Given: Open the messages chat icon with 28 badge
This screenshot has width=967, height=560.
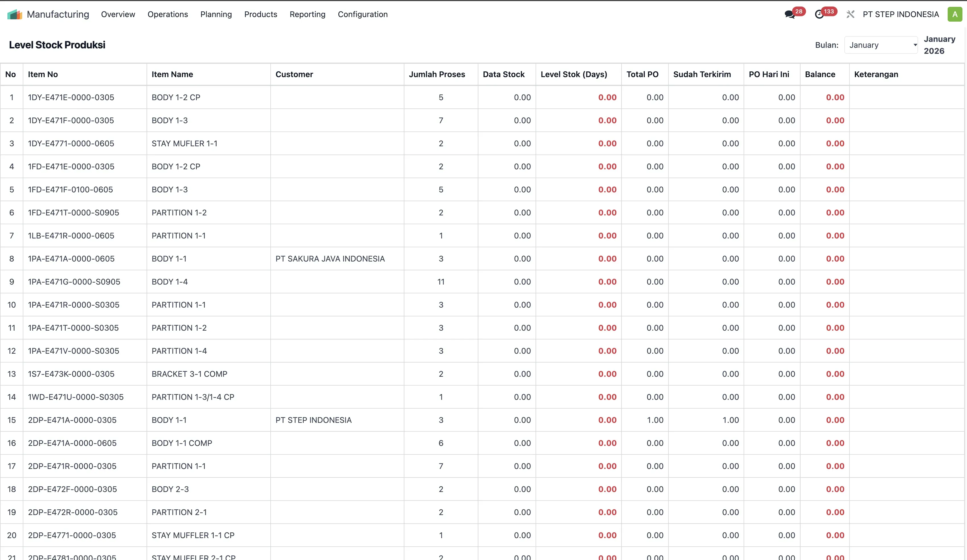Looking at the screenshot, I should (x=790, y=15).
